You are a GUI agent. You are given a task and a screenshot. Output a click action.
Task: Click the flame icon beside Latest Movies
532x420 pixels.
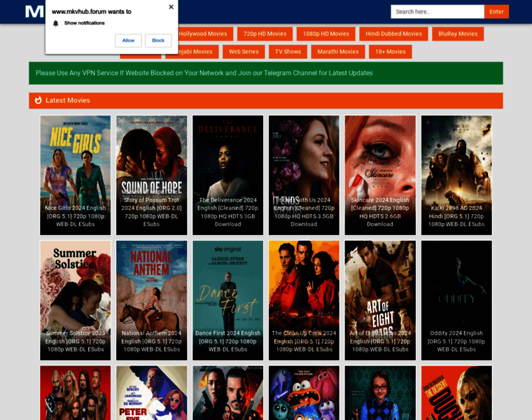(x=38, y=100)
